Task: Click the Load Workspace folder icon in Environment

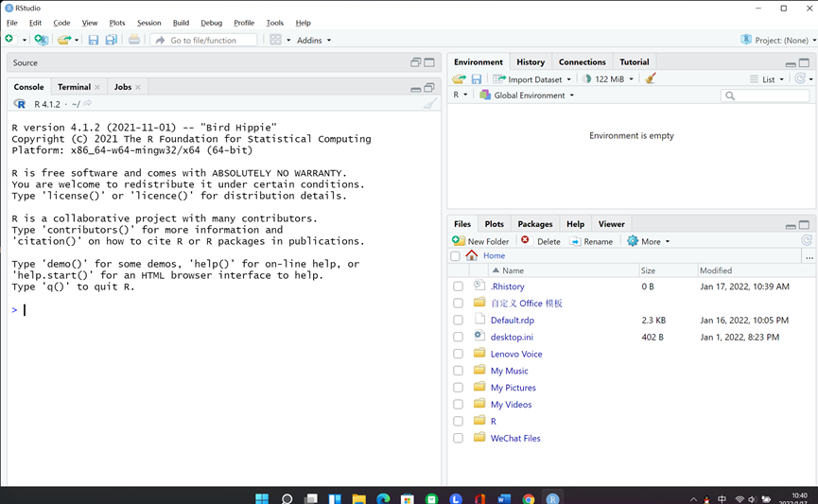Action: coord(459,78)
